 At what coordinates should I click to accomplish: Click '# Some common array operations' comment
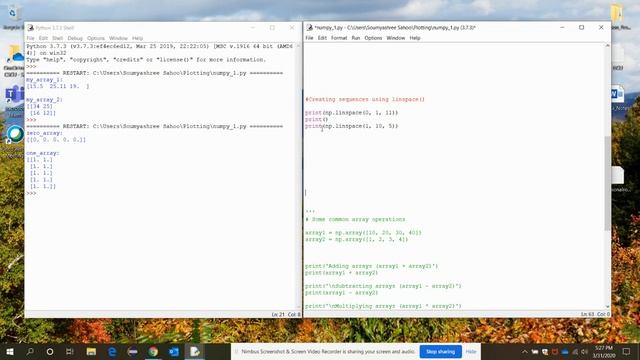(355, 220)
